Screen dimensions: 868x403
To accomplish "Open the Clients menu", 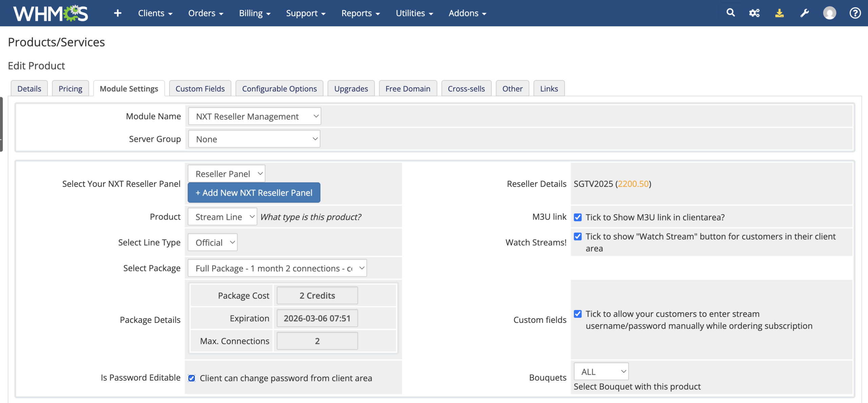I will point(155,13).
